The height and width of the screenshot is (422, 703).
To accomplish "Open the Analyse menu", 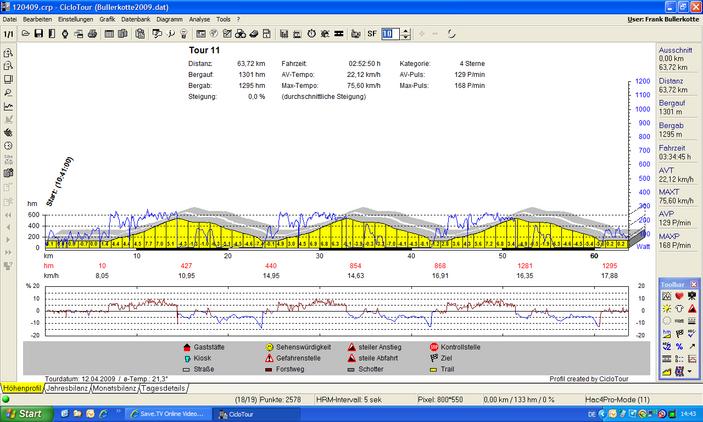I will click(199, 19).
